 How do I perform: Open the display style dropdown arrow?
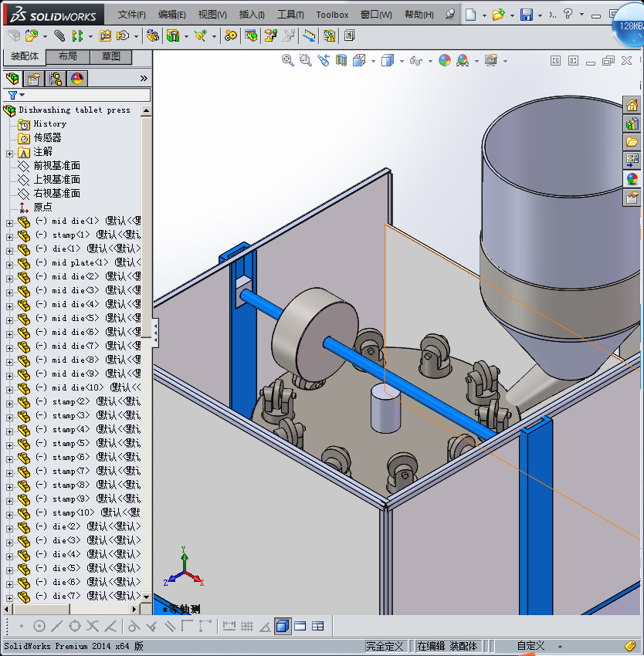402,61
